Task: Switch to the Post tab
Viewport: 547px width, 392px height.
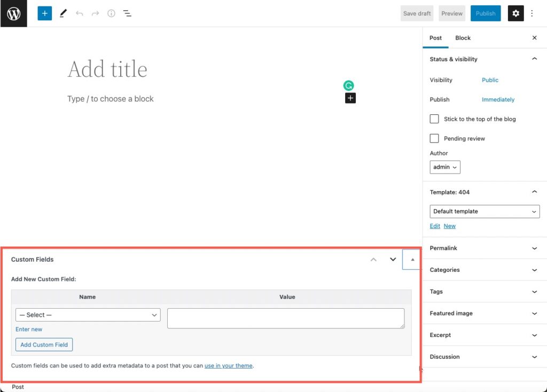Action: click(x=435, y=38)
